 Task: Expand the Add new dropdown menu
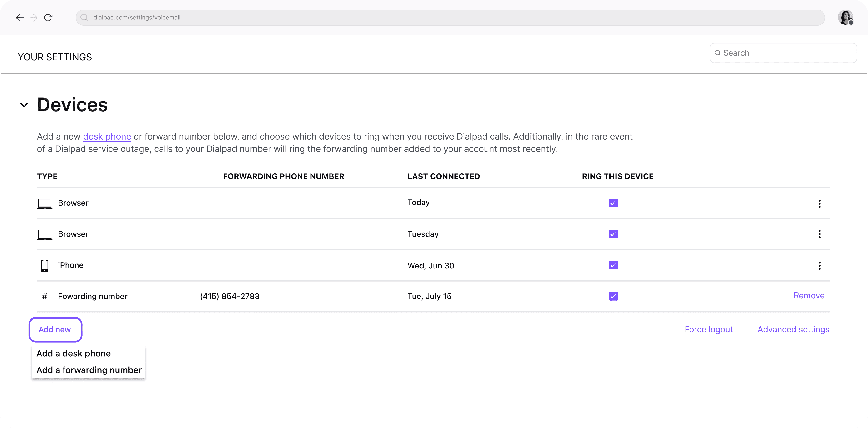click(x=54, y=330)
